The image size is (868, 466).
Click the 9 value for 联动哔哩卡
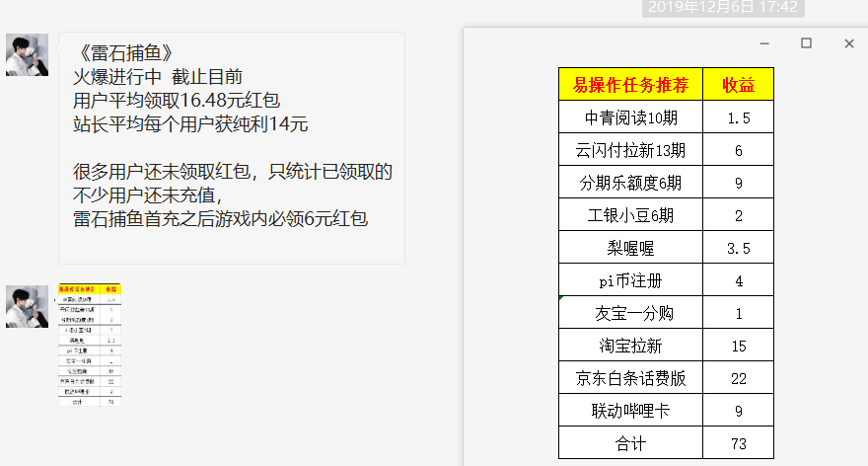(739, 411)
